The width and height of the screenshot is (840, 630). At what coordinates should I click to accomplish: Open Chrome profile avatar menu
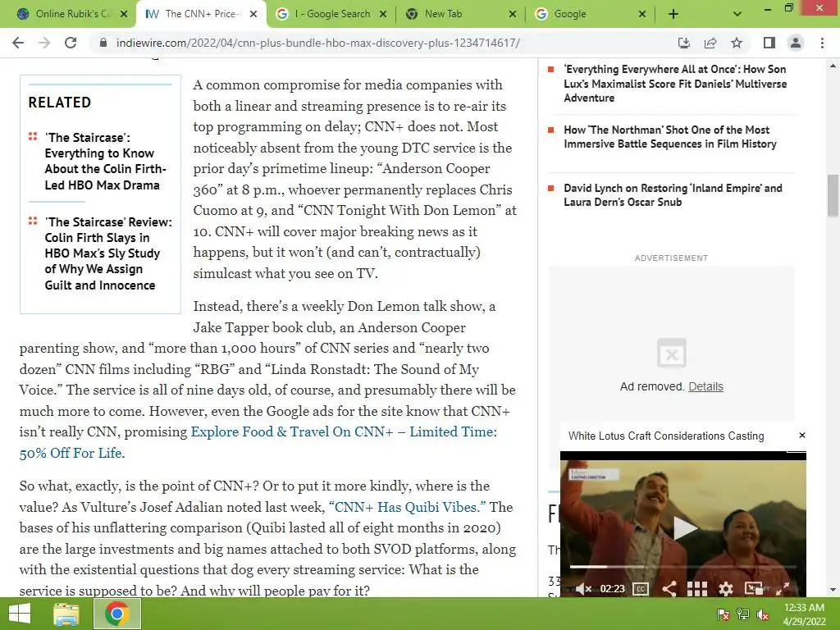coord(796,43)
